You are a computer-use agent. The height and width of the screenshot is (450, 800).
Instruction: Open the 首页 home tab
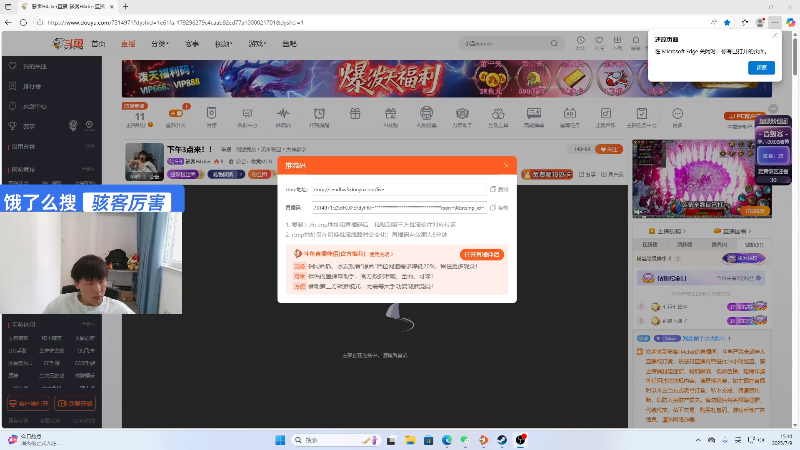tap(98, 44)
